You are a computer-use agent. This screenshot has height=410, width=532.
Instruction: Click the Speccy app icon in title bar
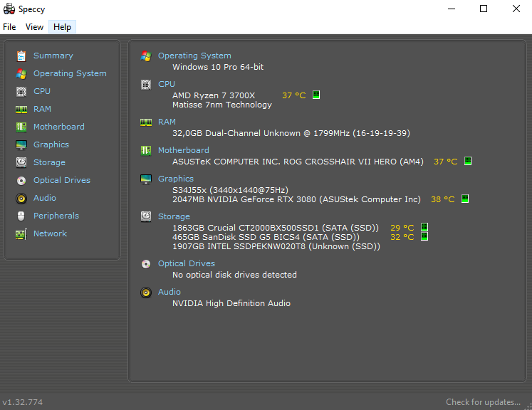(x=9, y=9)
